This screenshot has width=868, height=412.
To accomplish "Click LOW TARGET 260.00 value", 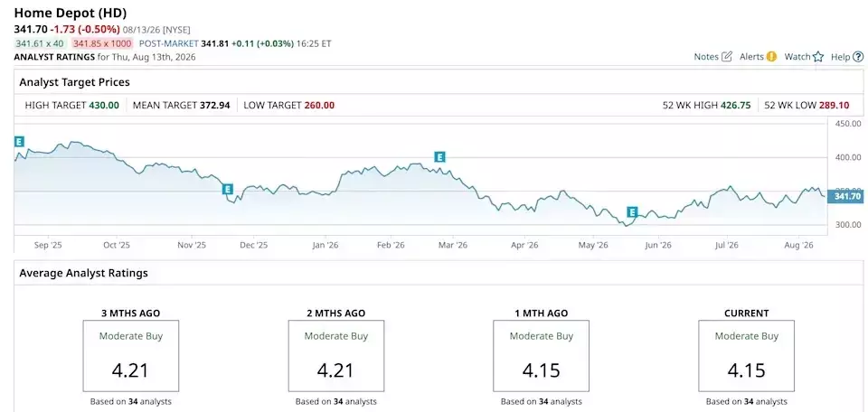I will pyautogui.click(x=319, y=105).
